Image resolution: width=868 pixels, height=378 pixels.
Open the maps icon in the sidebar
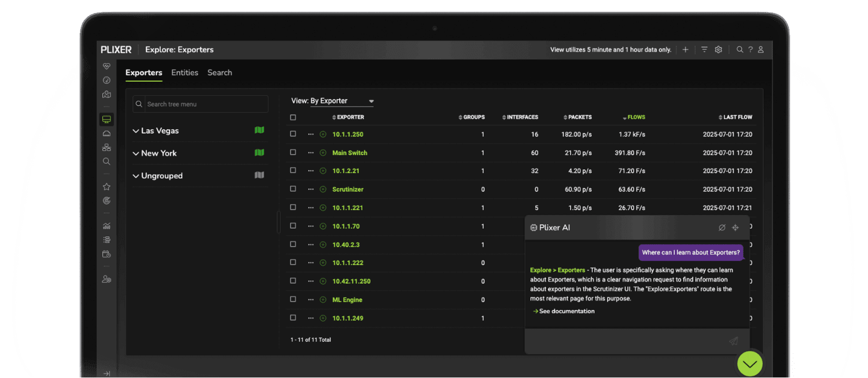[106, 94]
